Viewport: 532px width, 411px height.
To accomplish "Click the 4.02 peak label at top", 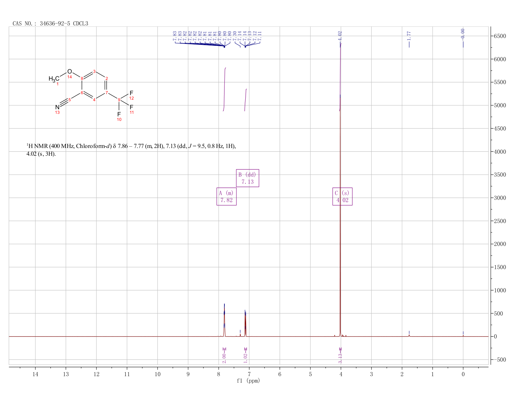I will tap(340, 36).
